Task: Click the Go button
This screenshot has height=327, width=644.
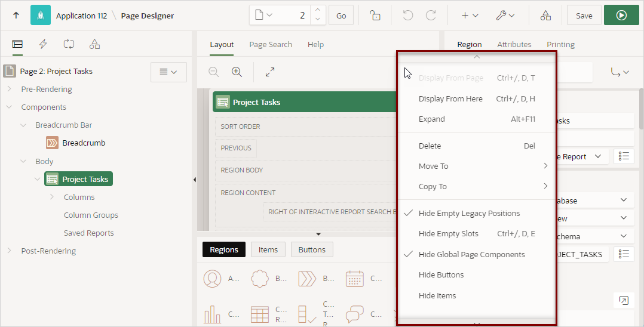Action: [x=341, y=16]
